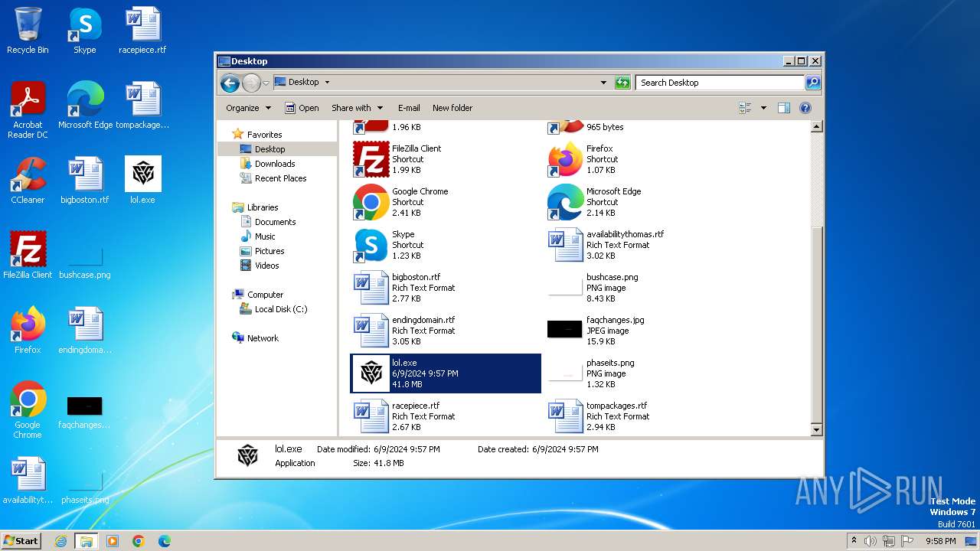Image resolution: width=980 pixels, height=551 pixels.
Task: Select Microsoft Edge desktop shortcut
Action: [x=85, y=106]
